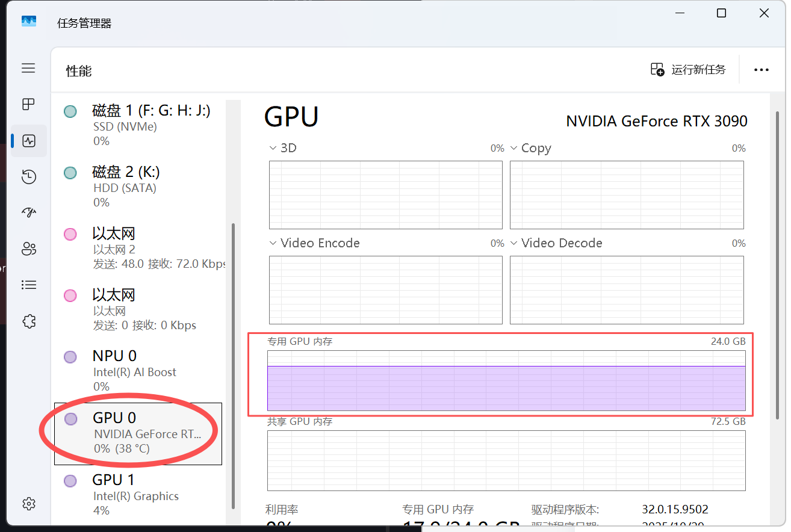Image resolution: width=791 pixels, height=532 pixels.
Task: Click the pink circle icon beside 以太网 2
Action: click(x=70, y=234)
